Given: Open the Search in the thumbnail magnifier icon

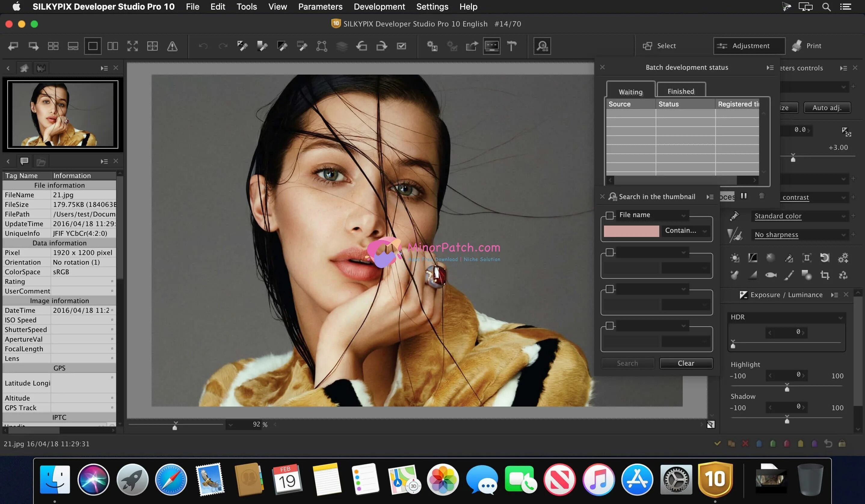Looking at the screenshot, I should point(612,197).
